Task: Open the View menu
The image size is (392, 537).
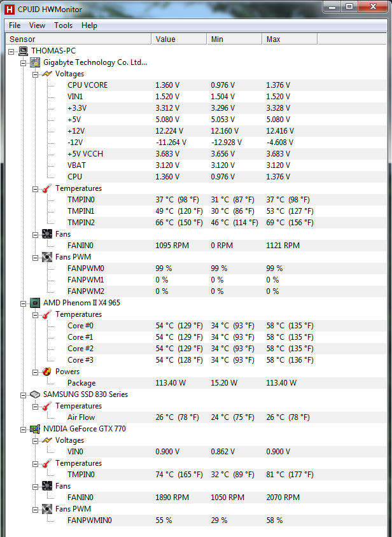Action: pos(37,25)
